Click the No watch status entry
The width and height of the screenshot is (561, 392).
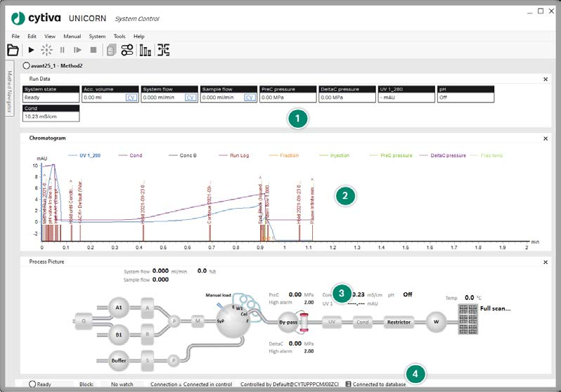pos(122,384)
